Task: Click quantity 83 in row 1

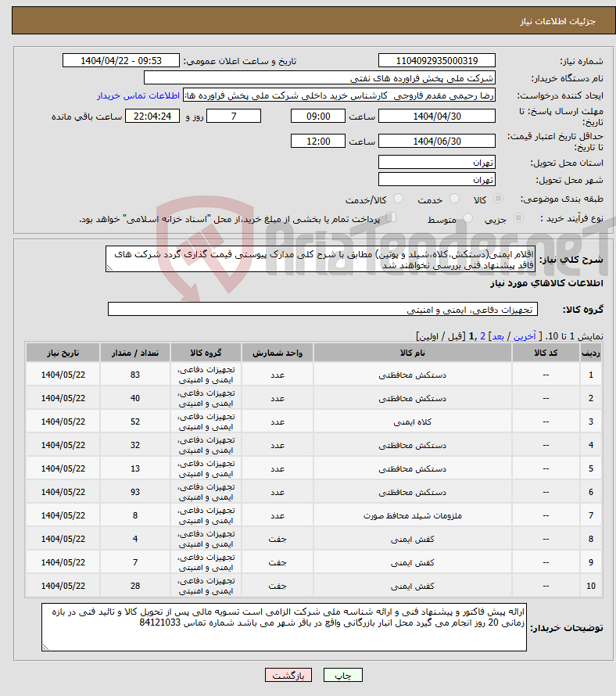Action: tap(135, 375)
